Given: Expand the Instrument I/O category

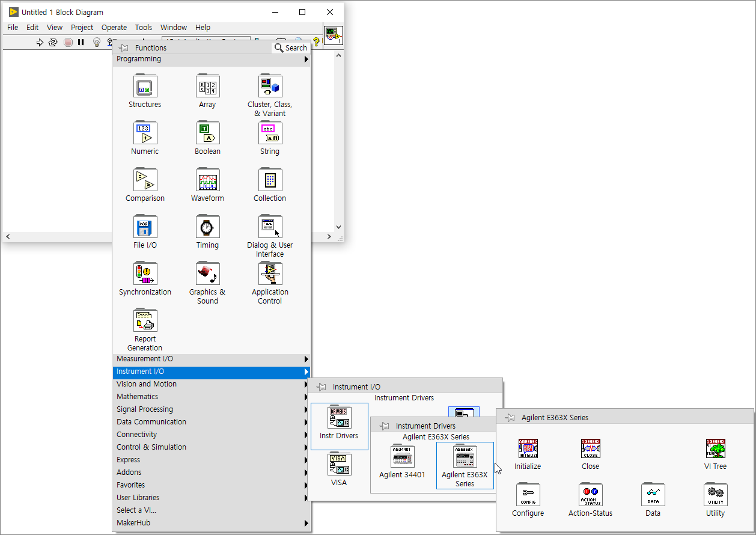Looking at the screenshot, I should click(x=212, y=371).
